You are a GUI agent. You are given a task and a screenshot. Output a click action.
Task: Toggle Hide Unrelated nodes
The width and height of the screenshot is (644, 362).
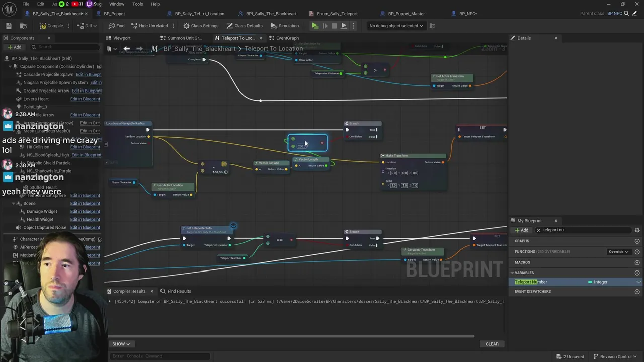click(x=149, y=26)
